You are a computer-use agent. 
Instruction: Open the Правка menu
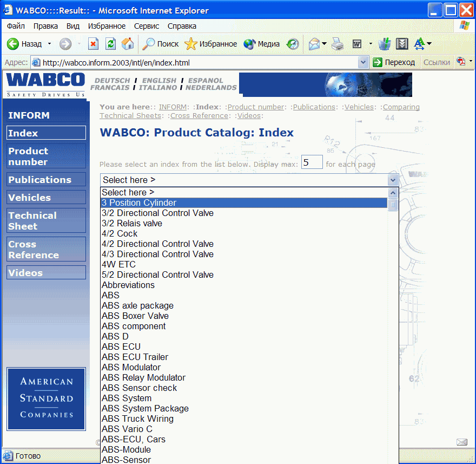[45, 26]
